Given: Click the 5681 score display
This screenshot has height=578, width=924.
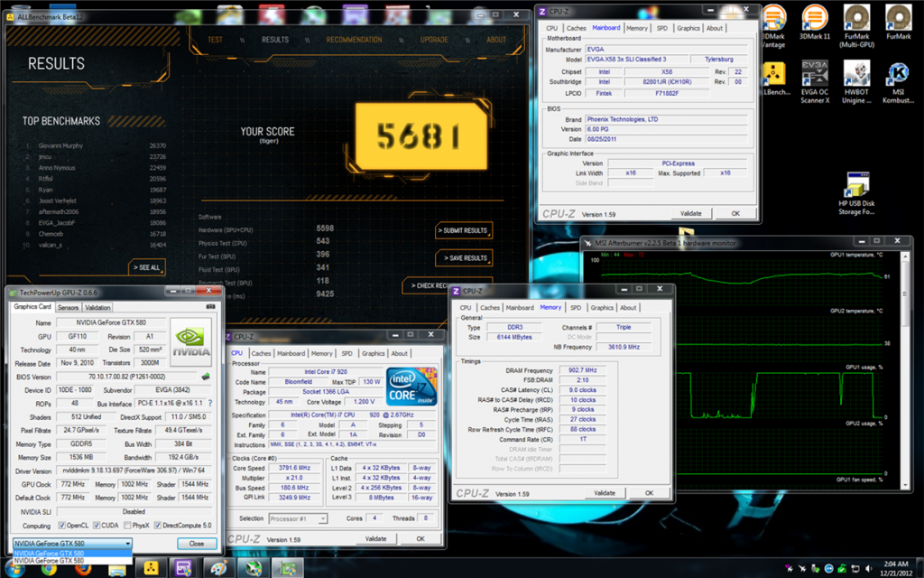Looking at the screenshot, I should pyautogui.click(x=420, y=136).
